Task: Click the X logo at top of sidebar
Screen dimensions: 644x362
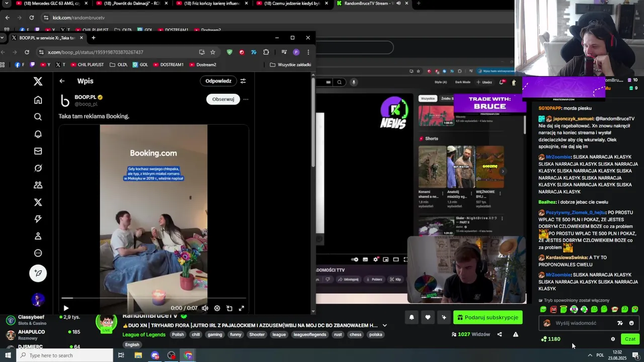Action: coord(38,81)
